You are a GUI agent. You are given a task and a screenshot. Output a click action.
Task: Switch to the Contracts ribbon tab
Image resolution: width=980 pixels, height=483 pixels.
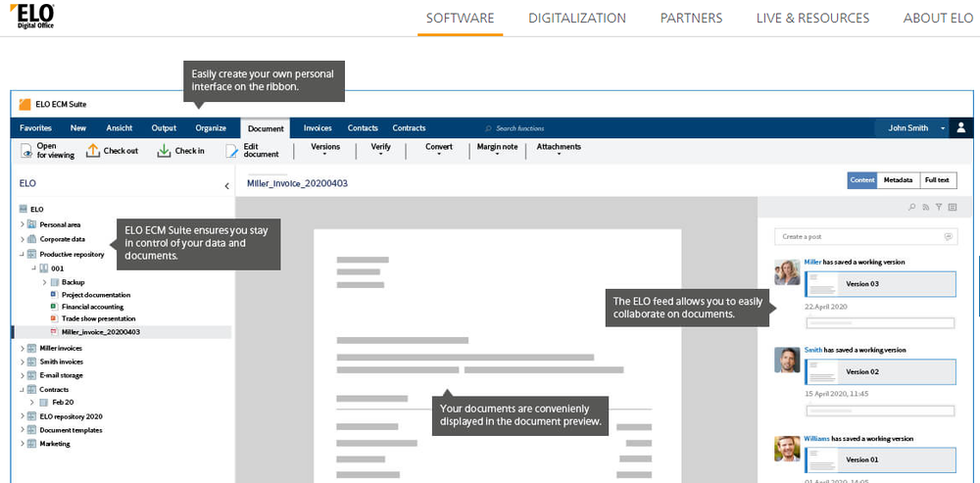coord(409,128)
